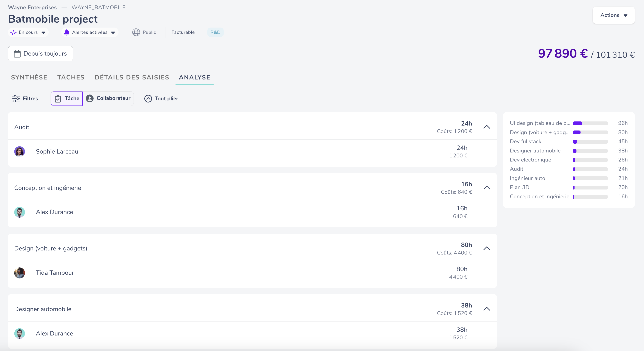Click the Wayne Enterprises breadcrumb link

(x=32, y=8)
